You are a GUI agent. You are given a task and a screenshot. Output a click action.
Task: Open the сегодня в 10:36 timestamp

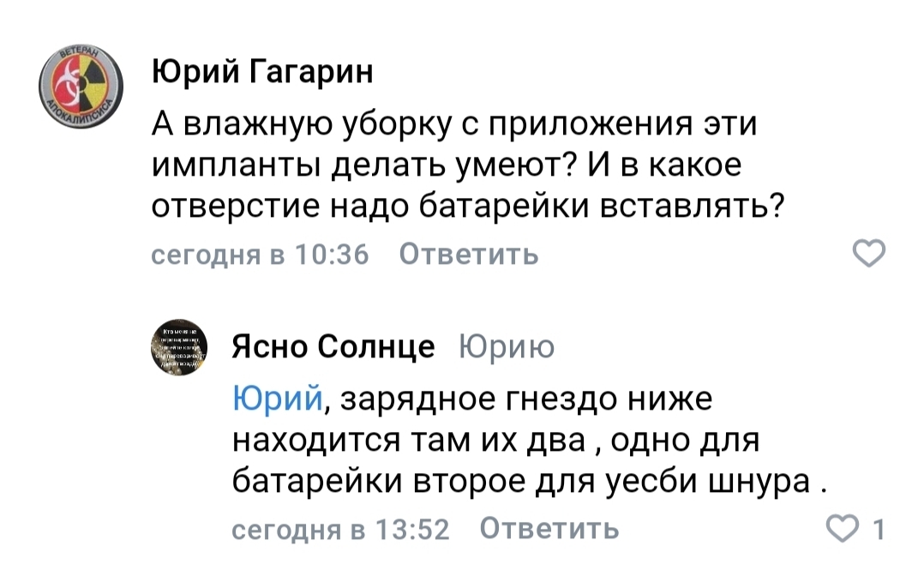click(260, 255)
